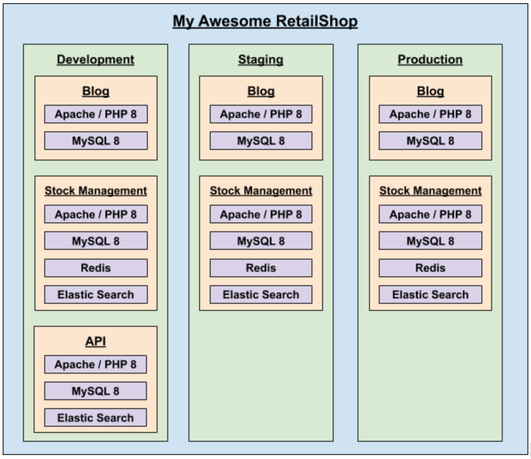Select Apache / PHP 8 in Staging Stock Management

[x=261, y=214]
